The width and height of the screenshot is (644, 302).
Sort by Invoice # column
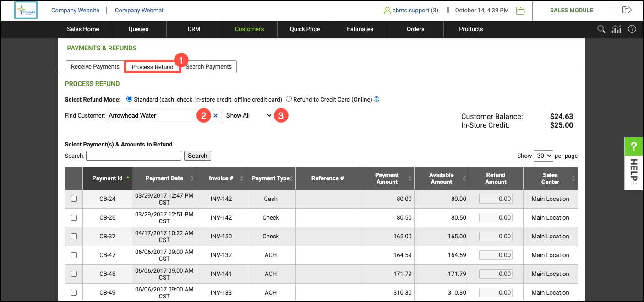(221, 178)
